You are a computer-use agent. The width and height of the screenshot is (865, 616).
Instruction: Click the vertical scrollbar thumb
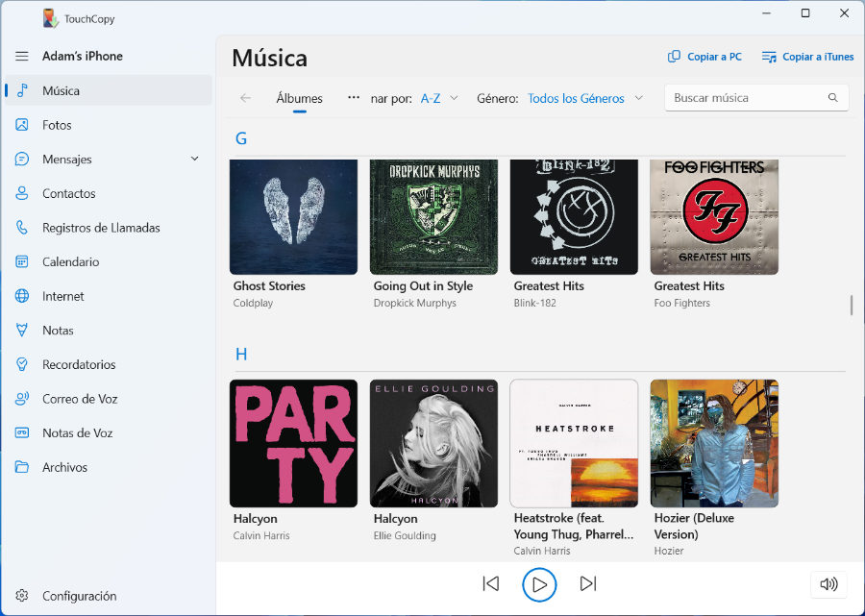[x=852, y=305]
